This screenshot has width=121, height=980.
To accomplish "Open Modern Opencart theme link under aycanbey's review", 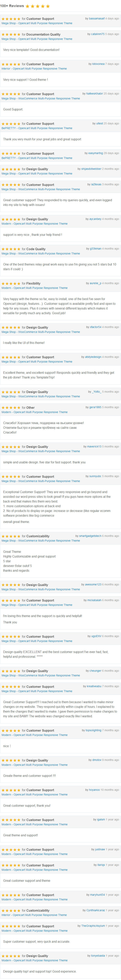I will (x=35, y=224).
